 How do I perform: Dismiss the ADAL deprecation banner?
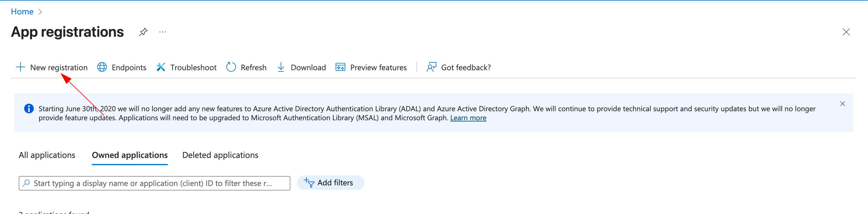point(842,104)
